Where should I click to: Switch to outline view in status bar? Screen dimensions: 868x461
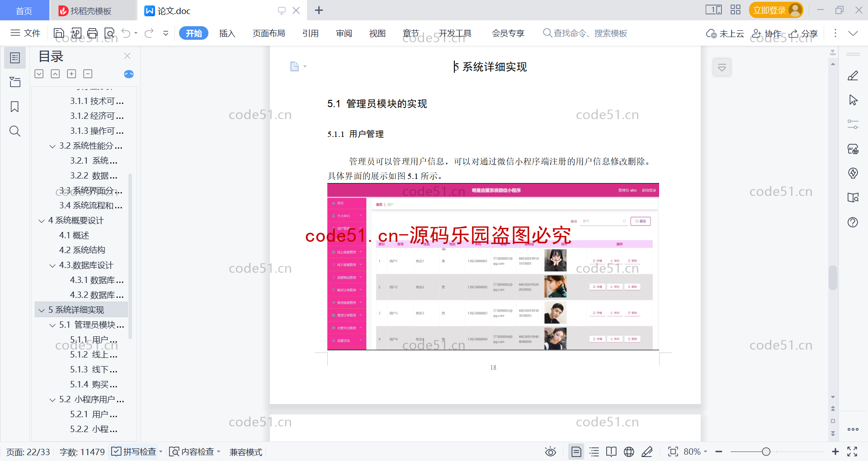[594, 452]
